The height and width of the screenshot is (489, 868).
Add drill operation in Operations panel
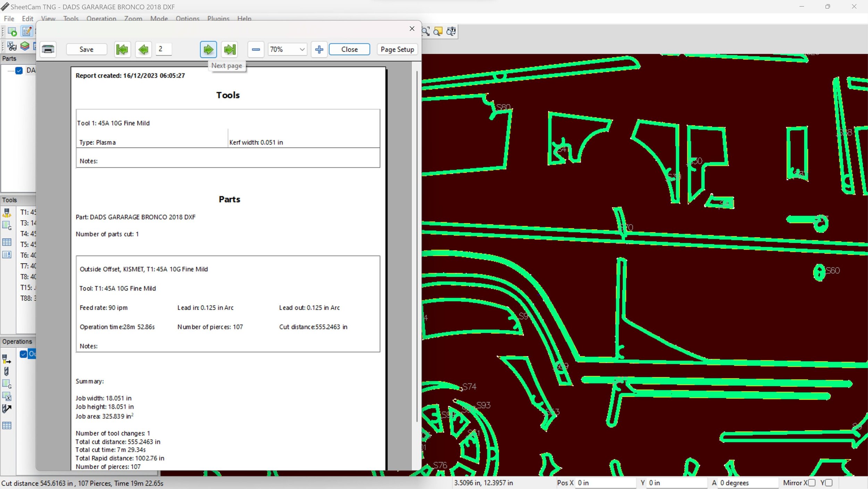click(x=6, y=372)
